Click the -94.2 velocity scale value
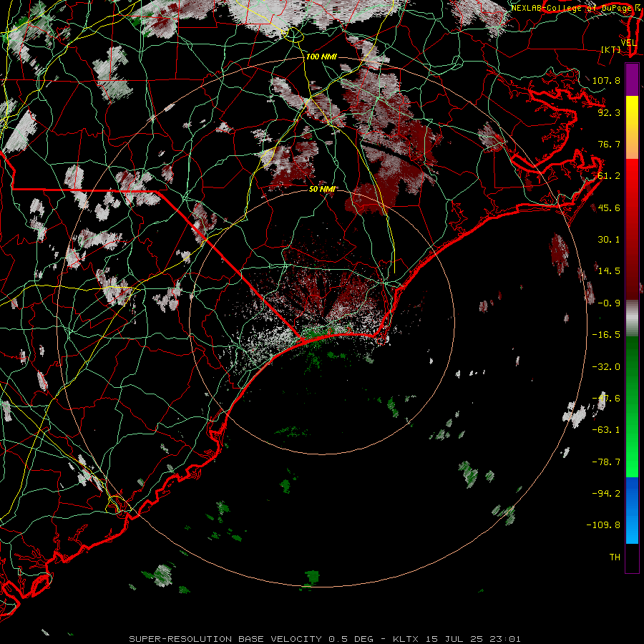644x644 pixels. click(x=606, y=494)
